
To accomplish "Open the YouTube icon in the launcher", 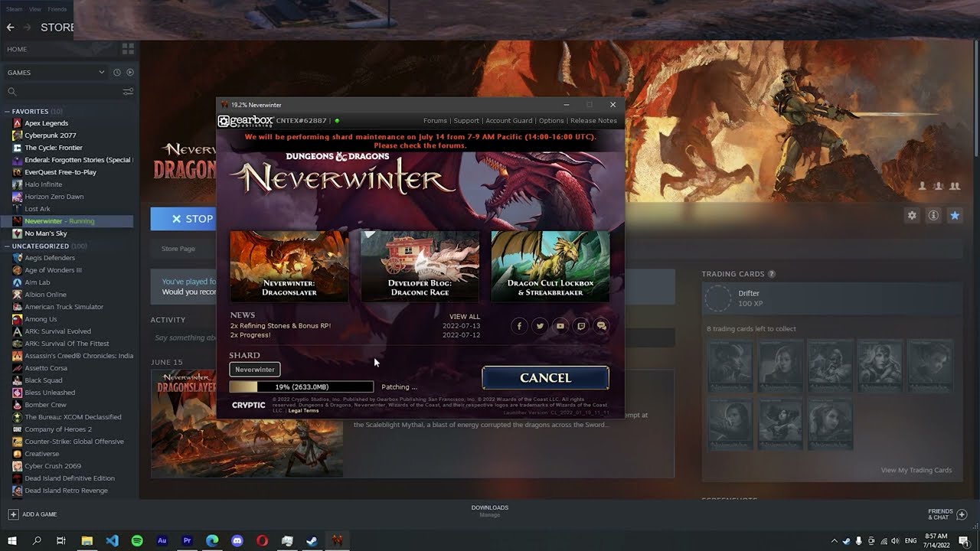I will 560,326.
